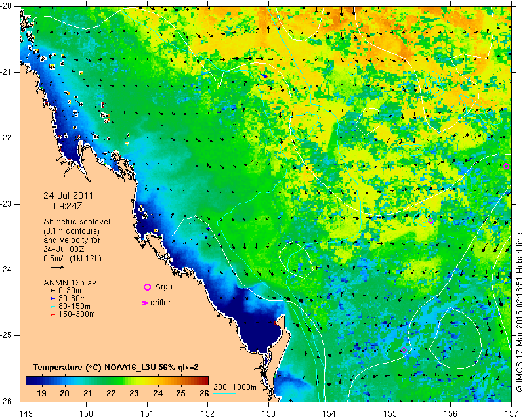Click the longitude axis label "151"
The width and height of the screenshot is (525, 420).
[147, 414]
